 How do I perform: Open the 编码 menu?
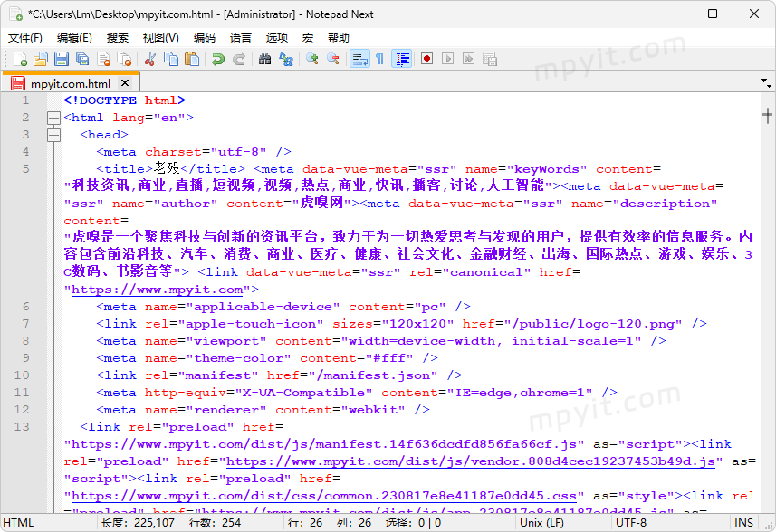[x=205, y=38]
